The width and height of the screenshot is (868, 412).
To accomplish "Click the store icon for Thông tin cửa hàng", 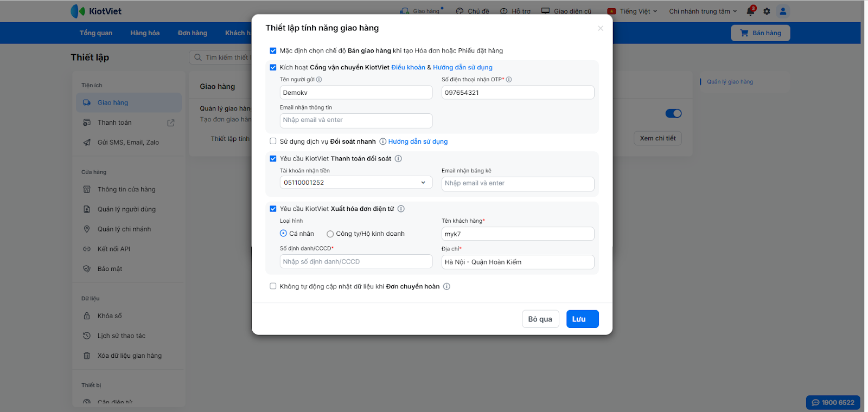I will [x=87, y=189].
